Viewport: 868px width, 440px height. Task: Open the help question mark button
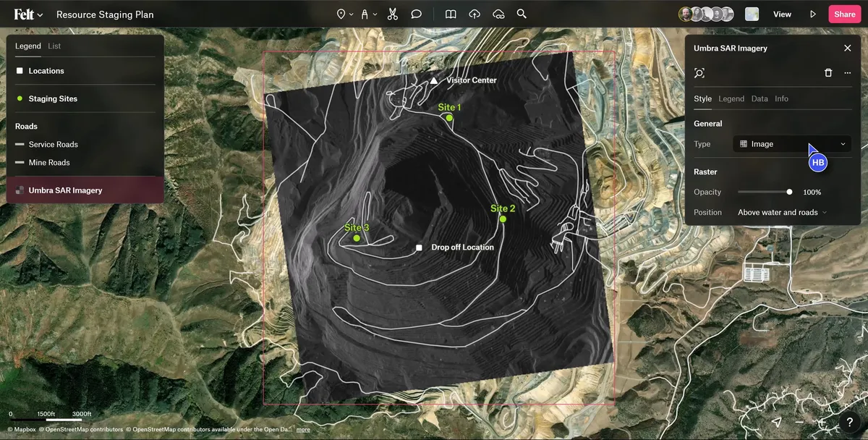[x=850, y=422]
